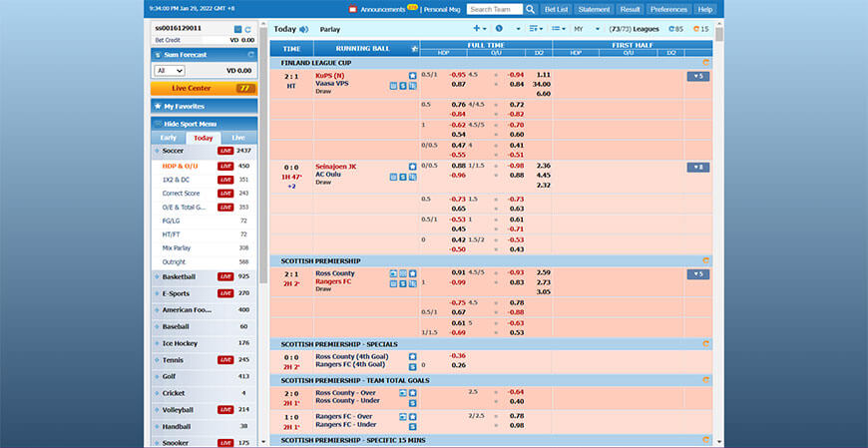This screenshot has width=868, height=448.
Task: Open the live chart icon for KuPS vs Vaasa VPS
Action: pos(412,85)
